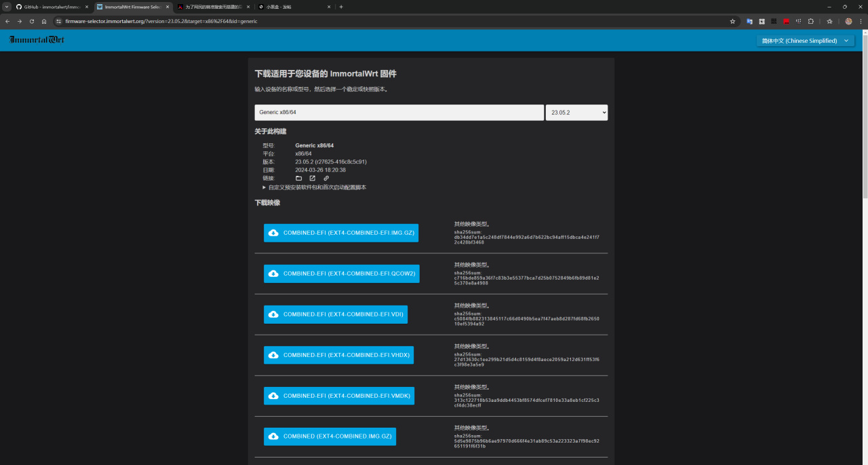Open the Extensions puzzle-piece menu
The width and height of the screenshot is (868, 465).
(x=811, y=21)
